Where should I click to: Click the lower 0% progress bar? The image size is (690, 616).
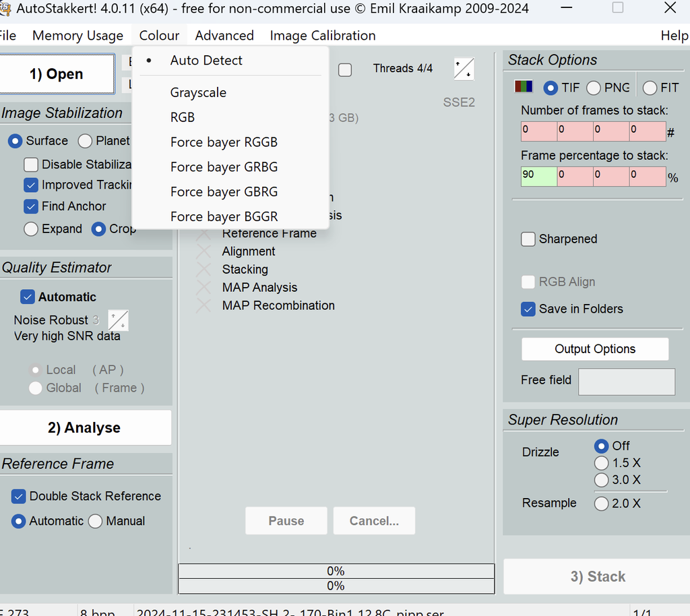[336, 586]
